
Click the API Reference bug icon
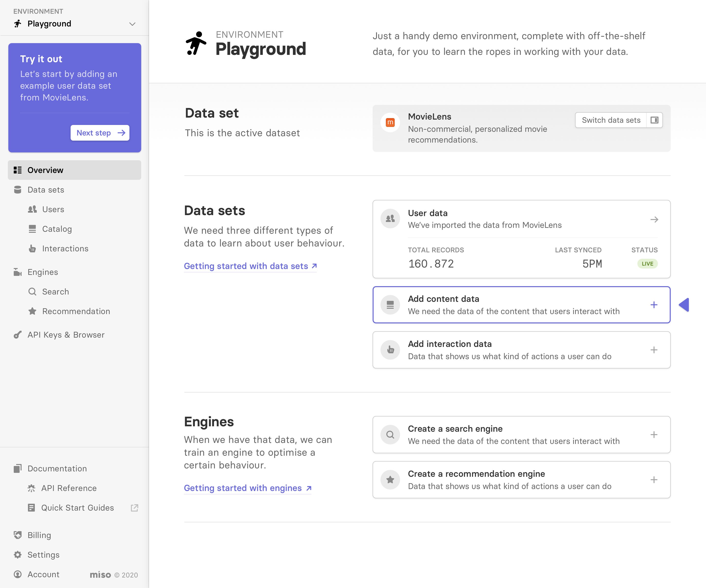[x=31, y=488]
